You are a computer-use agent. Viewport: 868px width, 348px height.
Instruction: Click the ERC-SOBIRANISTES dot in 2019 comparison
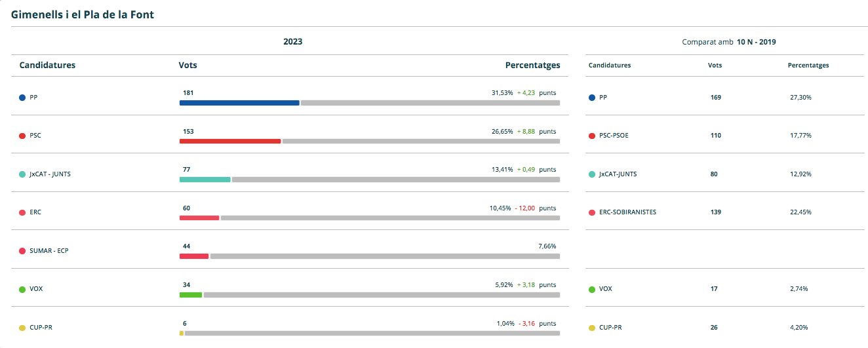[592, 212]
